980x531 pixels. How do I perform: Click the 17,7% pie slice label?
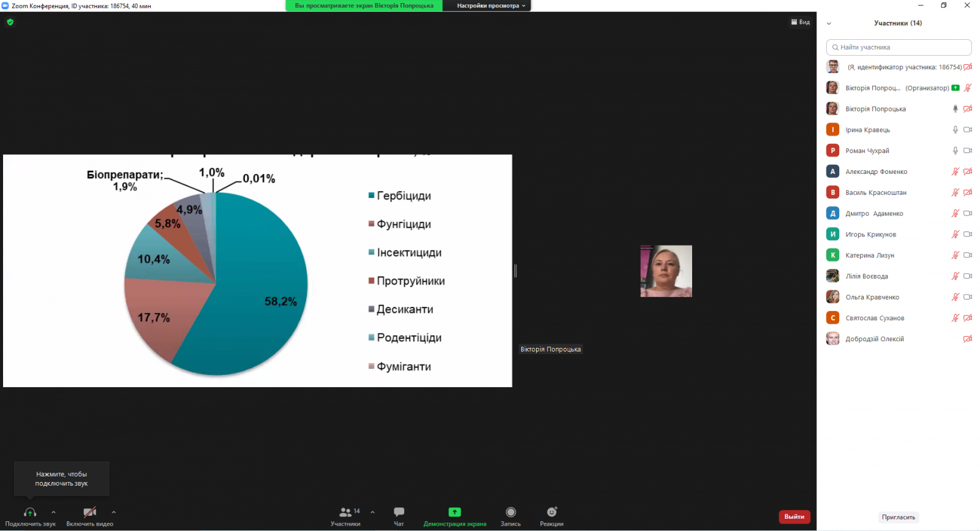[154, 317]
